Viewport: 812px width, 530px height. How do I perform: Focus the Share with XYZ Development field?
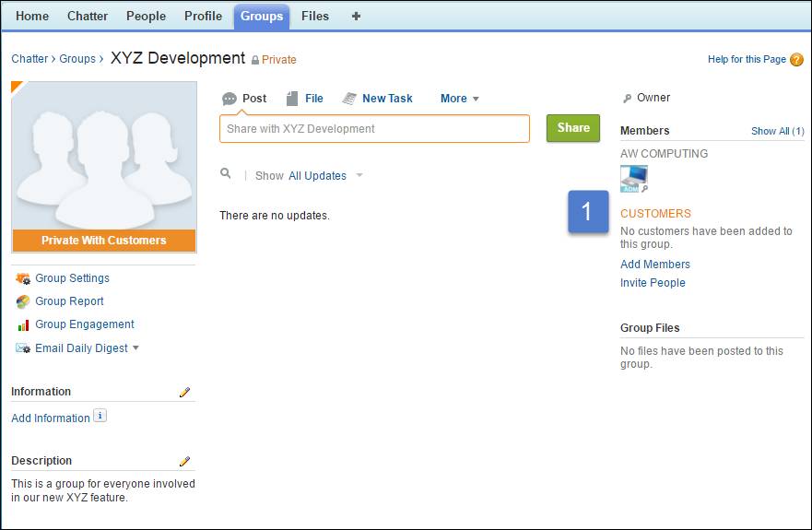point(374,128)
